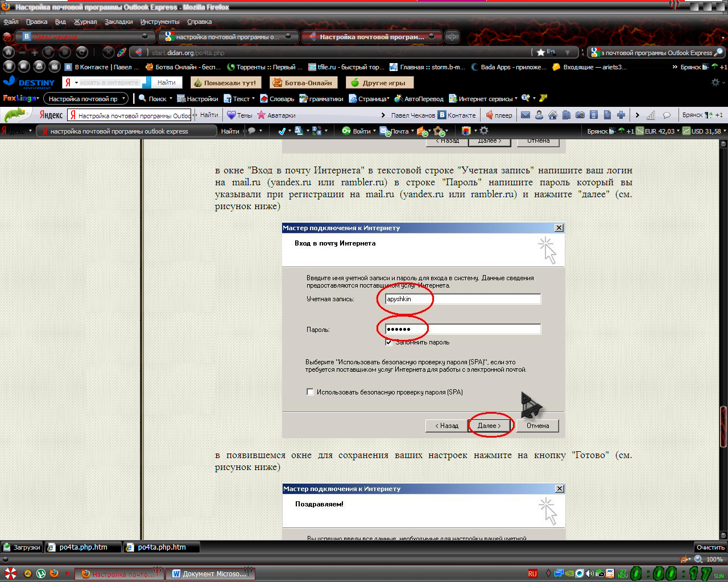The image size is (728, 582).
Task: Click Очистить in downloads bar
Action: pyautogui.click(x=710, y=547)
